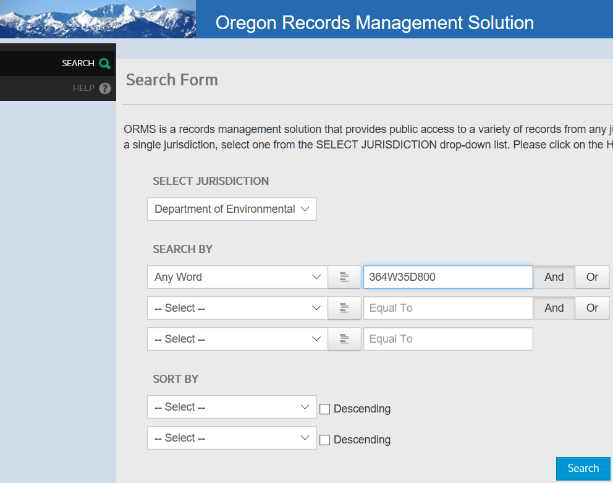Open operator icon in third search row
The width and height of the screenshot is (613, 483).
click(344, 339)
